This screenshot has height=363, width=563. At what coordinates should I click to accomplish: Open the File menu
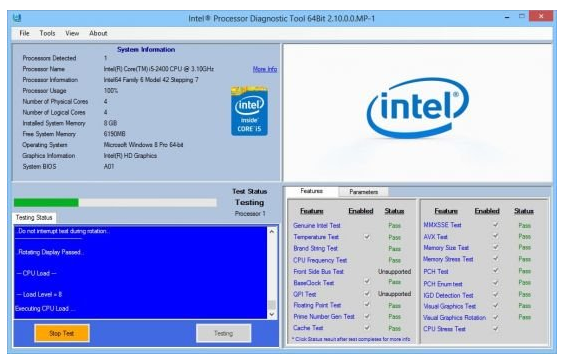click(x=24, y=33)
